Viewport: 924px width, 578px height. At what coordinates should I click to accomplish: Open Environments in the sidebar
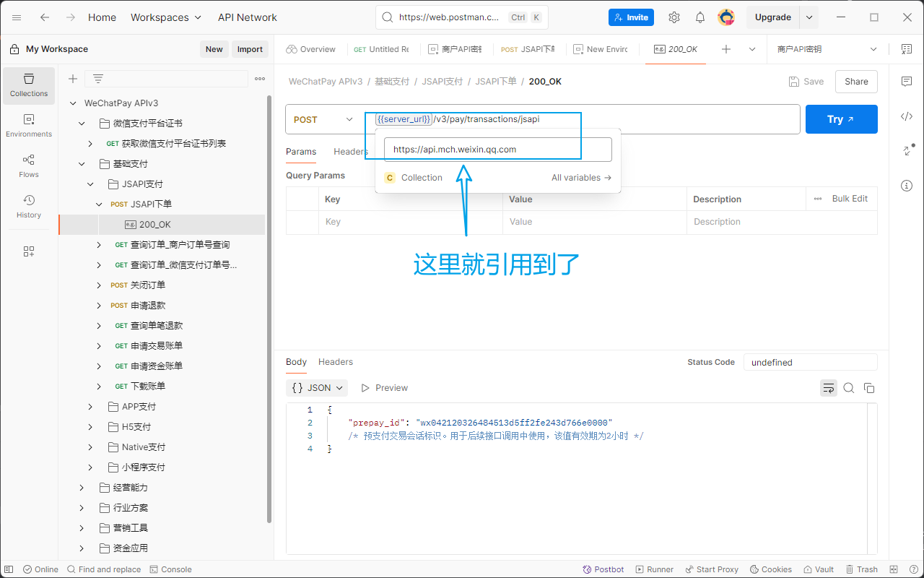pos(29,126)
